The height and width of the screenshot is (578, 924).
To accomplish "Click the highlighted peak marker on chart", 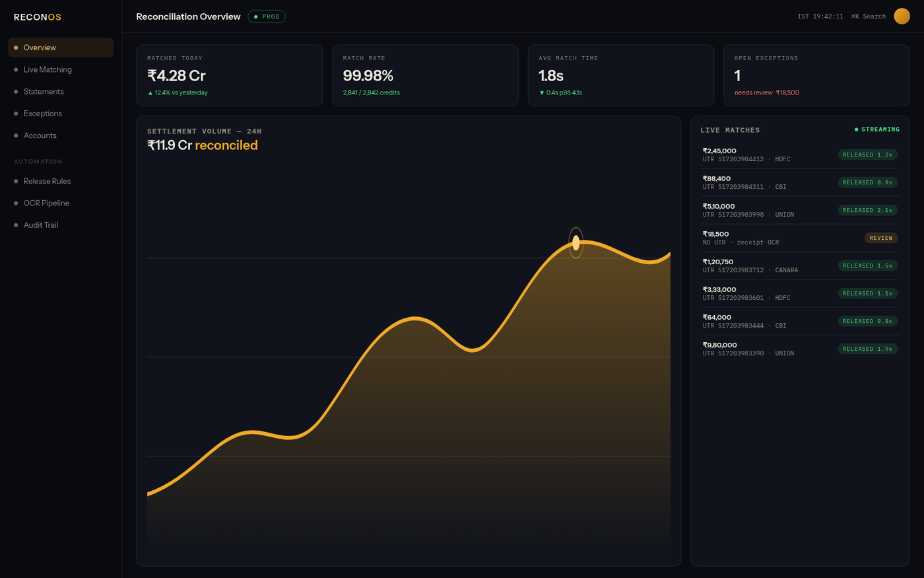I will tap(576, 243).
